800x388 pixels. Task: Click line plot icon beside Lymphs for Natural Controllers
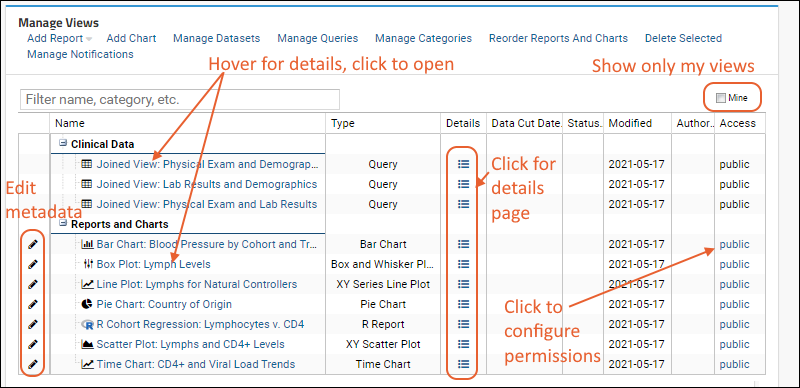87,284
